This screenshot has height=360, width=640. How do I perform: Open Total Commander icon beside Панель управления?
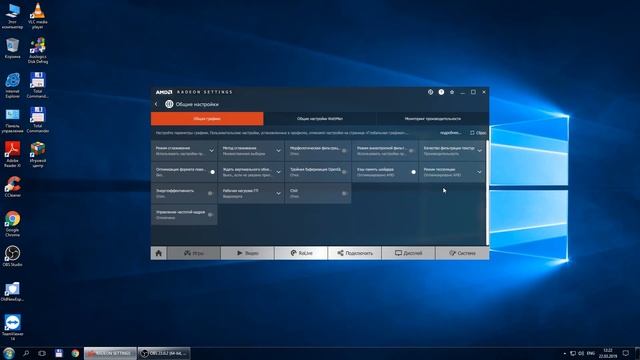(x=38, y=121)
